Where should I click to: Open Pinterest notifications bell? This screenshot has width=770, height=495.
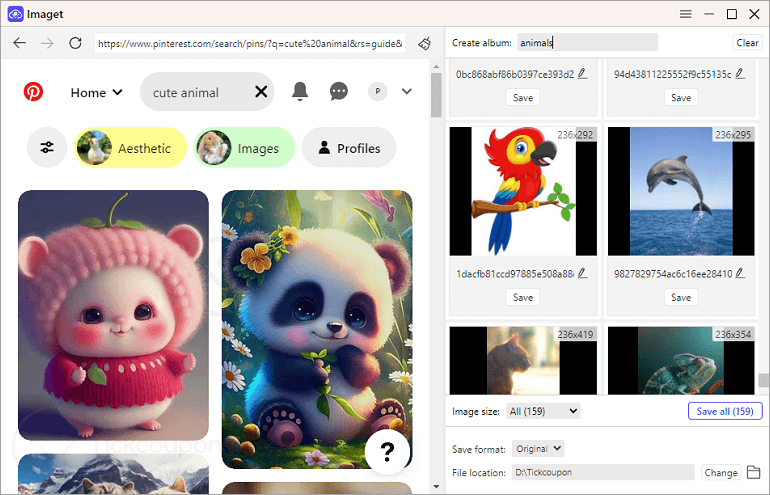[x=300, y=91]
